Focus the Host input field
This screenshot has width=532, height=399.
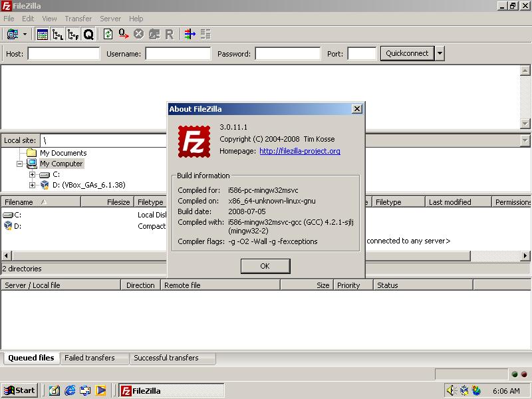tap(64, 54)
